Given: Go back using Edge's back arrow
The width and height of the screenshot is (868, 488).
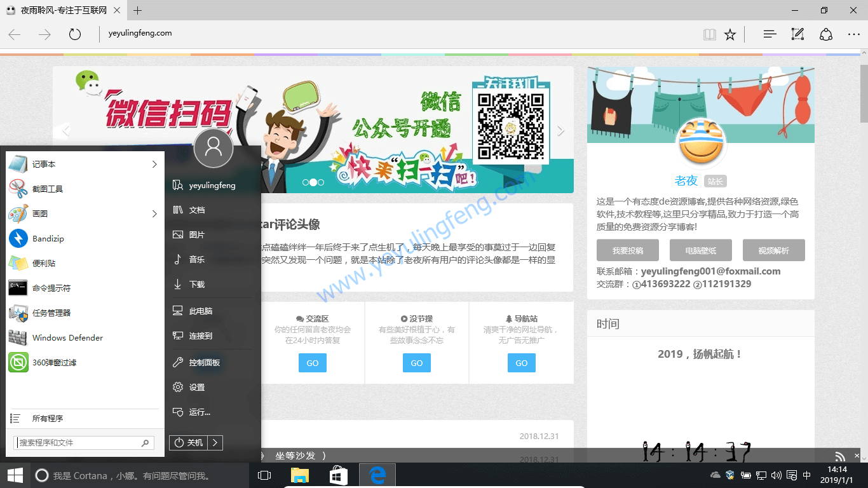Looking at the screenshot, I should point(15,34).
